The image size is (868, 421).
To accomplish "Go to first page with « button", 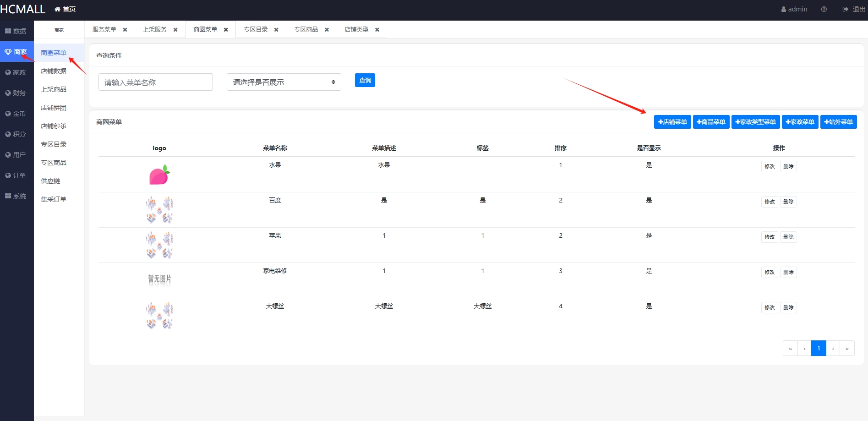I will 790,348.
